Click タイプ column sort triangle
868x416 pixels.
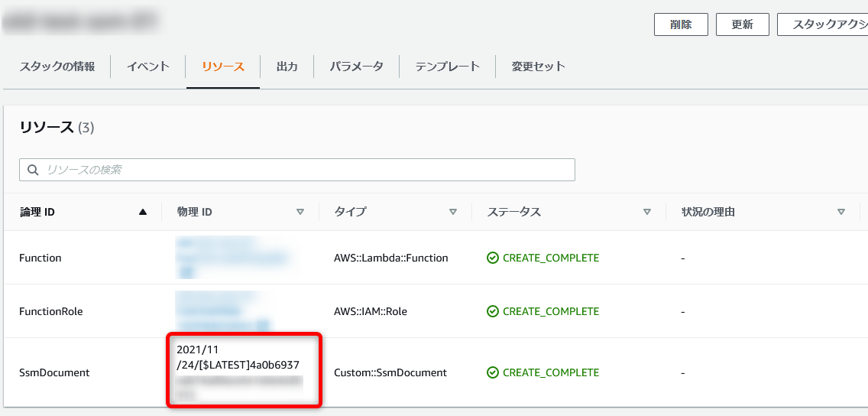(x=453, y=212)
